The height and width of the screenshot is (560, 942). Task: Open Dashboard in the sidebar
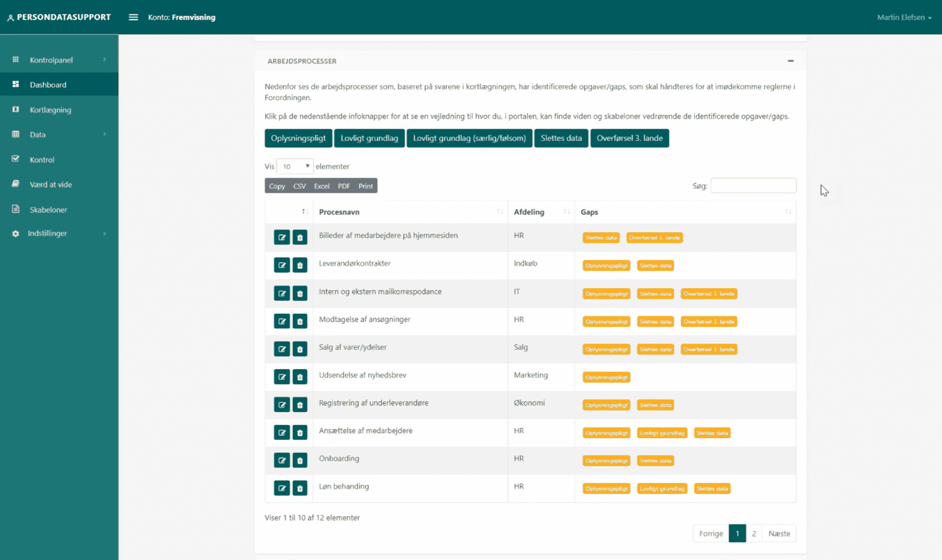[59, 85]
